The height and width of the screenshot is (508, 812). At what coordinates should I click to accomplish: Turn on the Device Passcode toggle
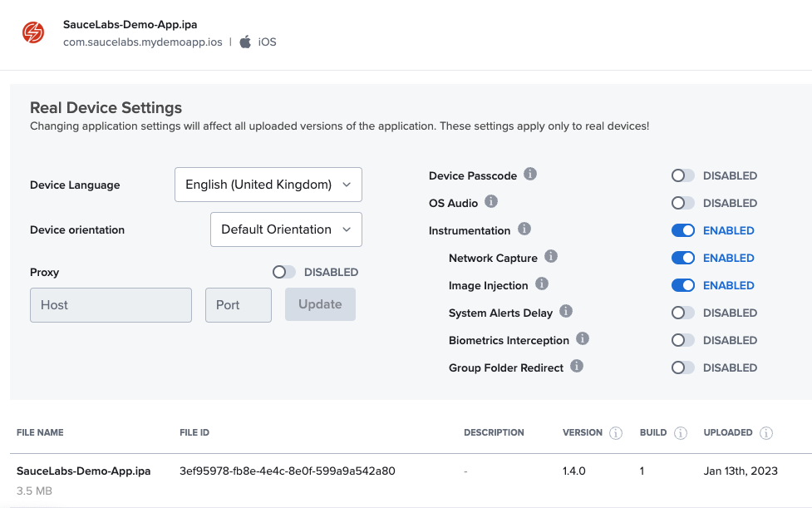click(682, 175)
